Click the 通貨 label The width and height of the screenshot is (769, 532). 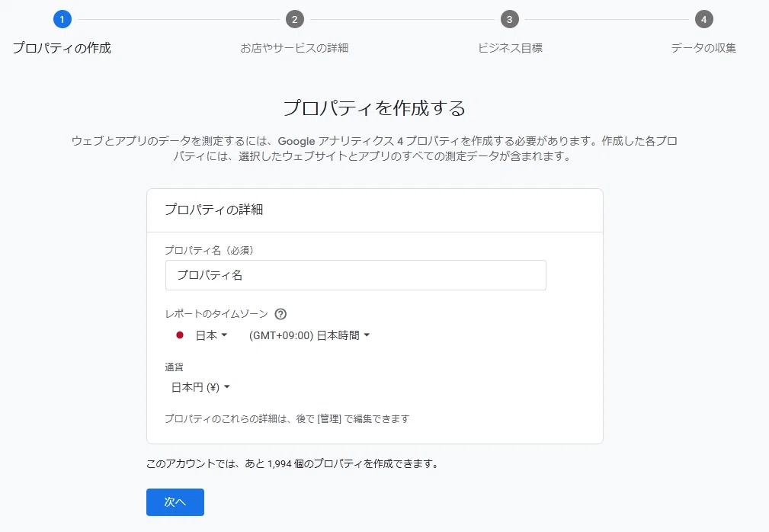tap(174, 367)
